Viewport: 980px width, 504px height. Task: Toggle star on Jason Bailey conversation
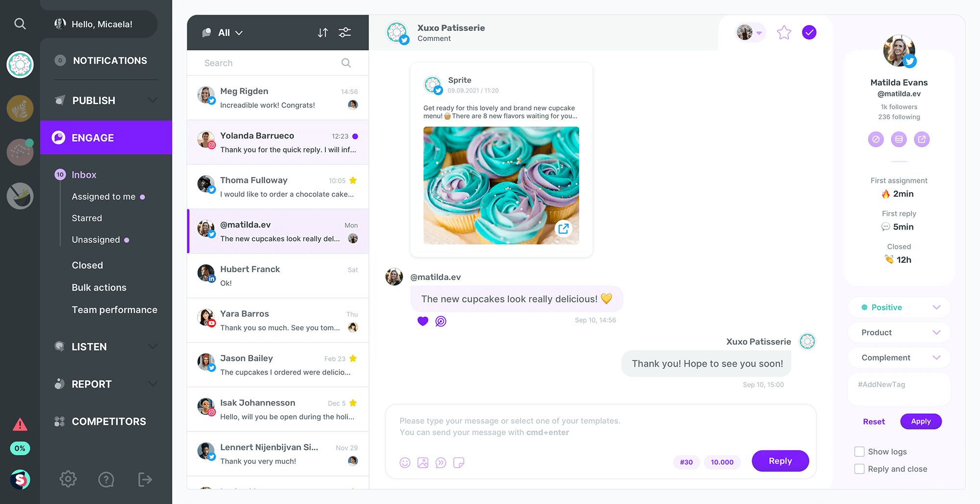353,358
